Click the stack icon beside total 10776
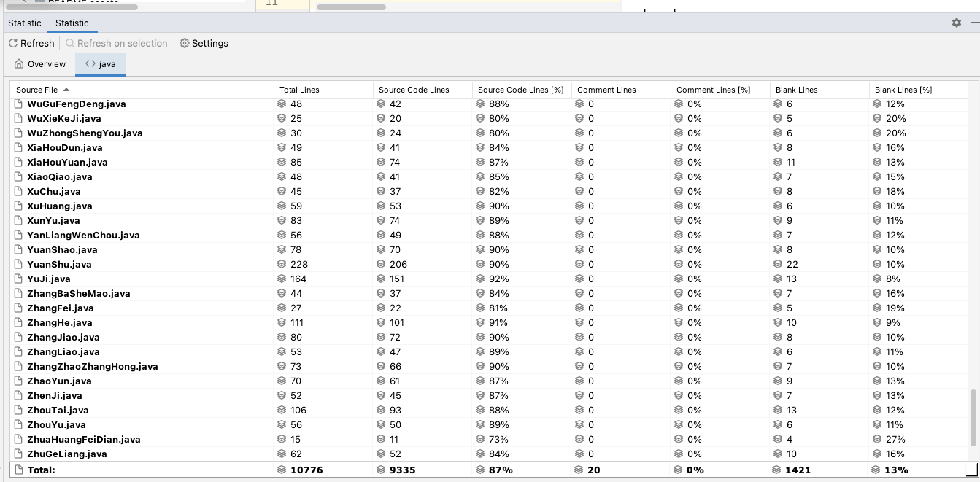The width and height of the screenshot is (980, 482). [x=282, y=470]
